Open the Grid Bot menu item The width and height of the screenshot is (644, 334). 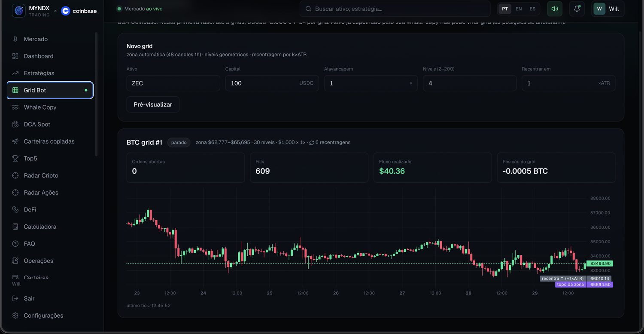(x=50, y=90)
